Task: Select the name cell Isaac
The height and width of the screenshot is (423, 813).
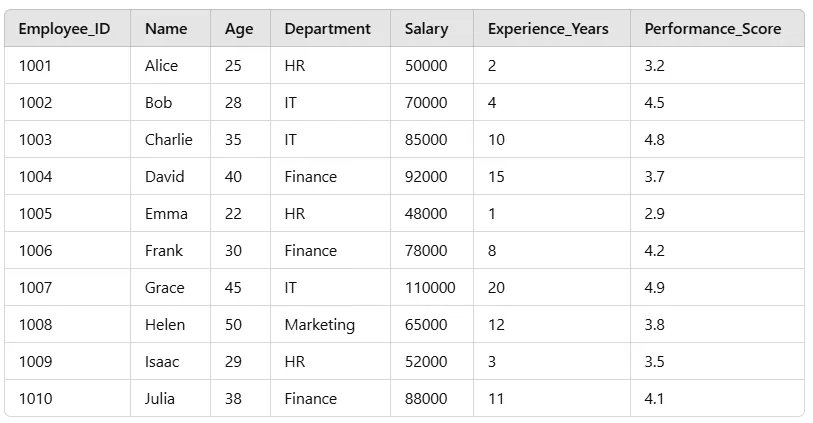Action: coord(162,362)
